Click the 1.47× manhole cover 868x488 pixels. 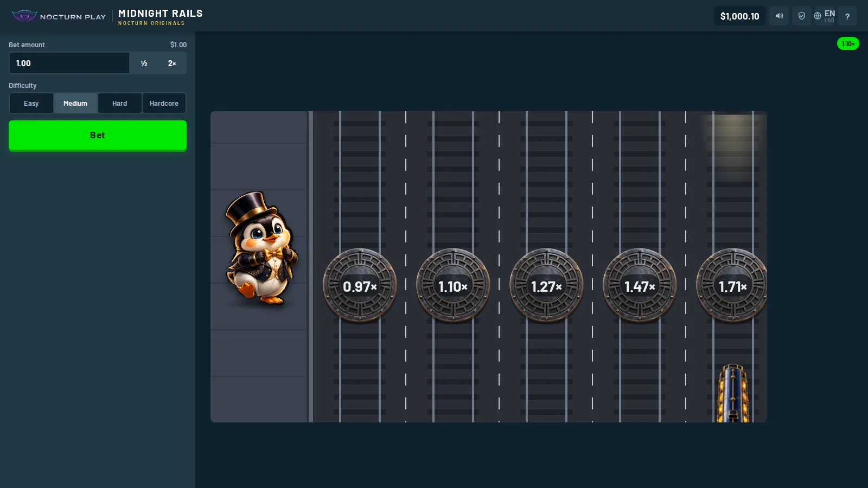pos(640,285)
